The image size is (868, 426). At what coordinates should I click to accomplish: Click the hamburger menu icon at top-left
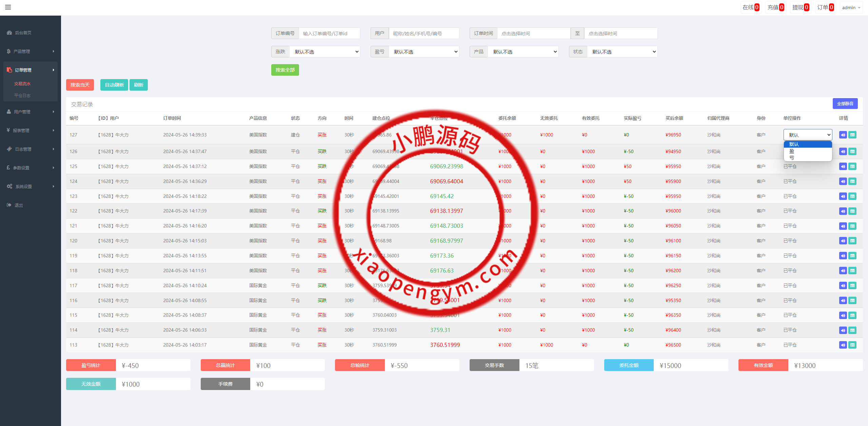[x=8, y=7]
